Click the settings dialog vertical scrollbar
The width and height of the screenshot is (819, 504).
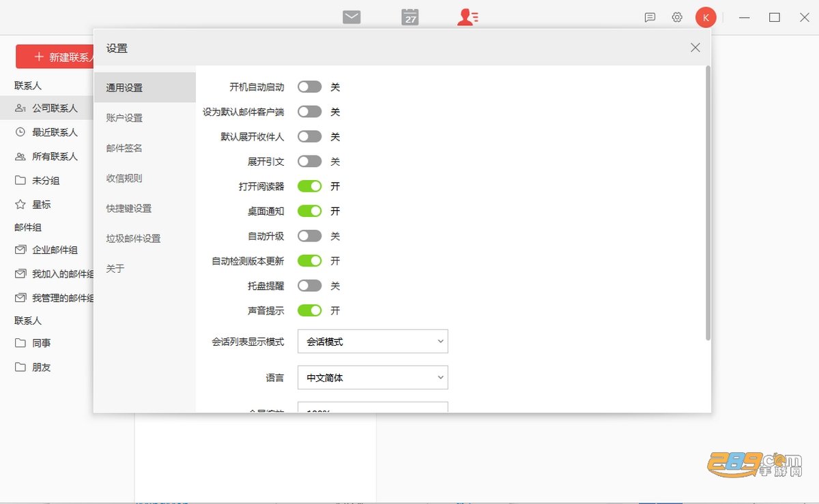click(x=708, y=203)
